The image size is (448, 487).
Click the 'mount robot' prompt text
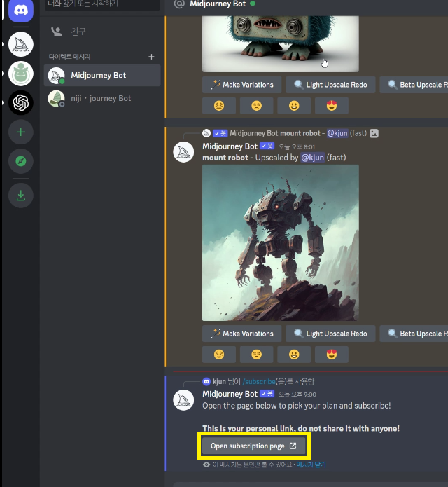coord(225,158)
